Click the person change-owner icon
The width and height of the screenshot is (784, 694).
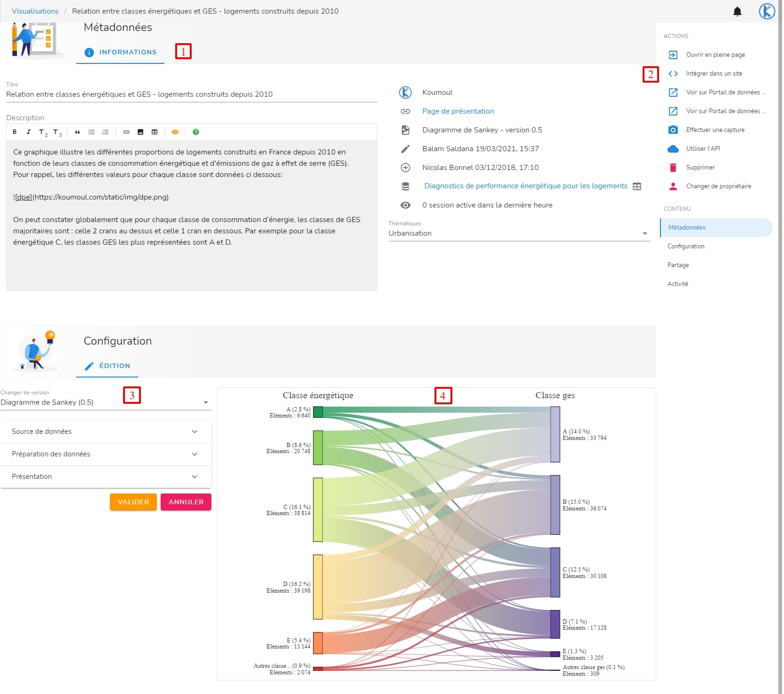673,186
